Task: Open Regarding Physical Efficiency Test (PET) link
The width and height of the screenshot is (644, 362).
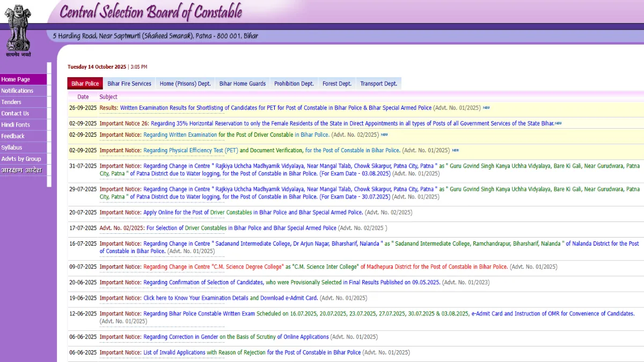Action: tap(191, 150)
